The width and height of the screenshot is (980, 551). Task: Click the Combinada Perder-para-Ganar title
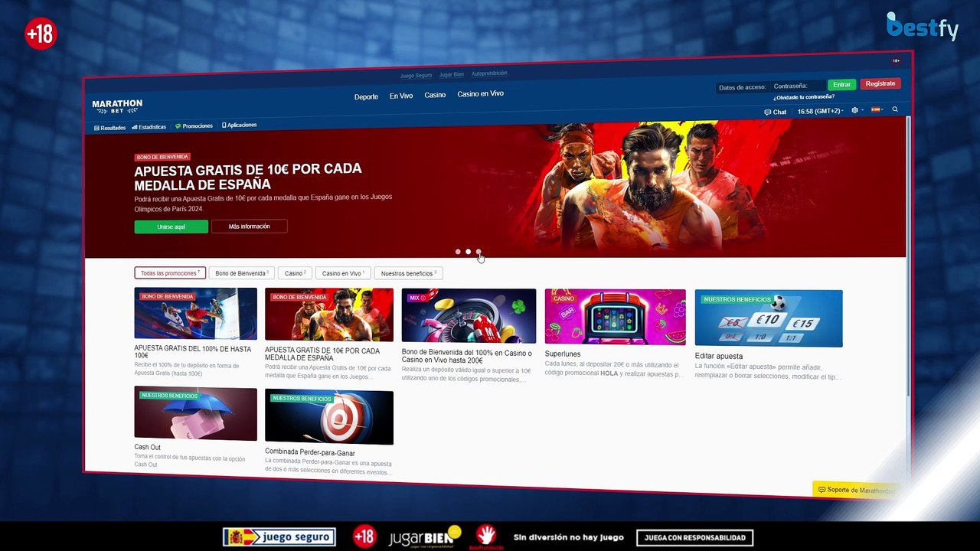(310, 453)
